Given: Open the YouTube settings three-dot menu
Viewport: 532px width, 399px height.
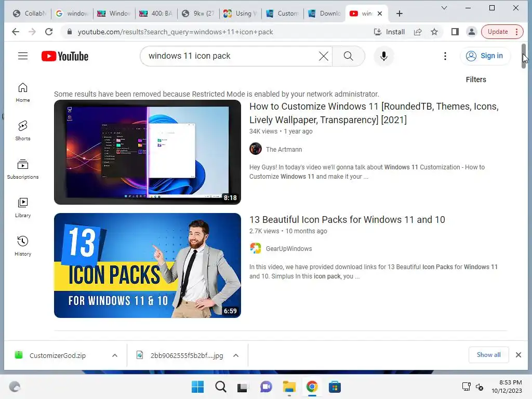Looking at the screenshot, I should click(445, 56).
